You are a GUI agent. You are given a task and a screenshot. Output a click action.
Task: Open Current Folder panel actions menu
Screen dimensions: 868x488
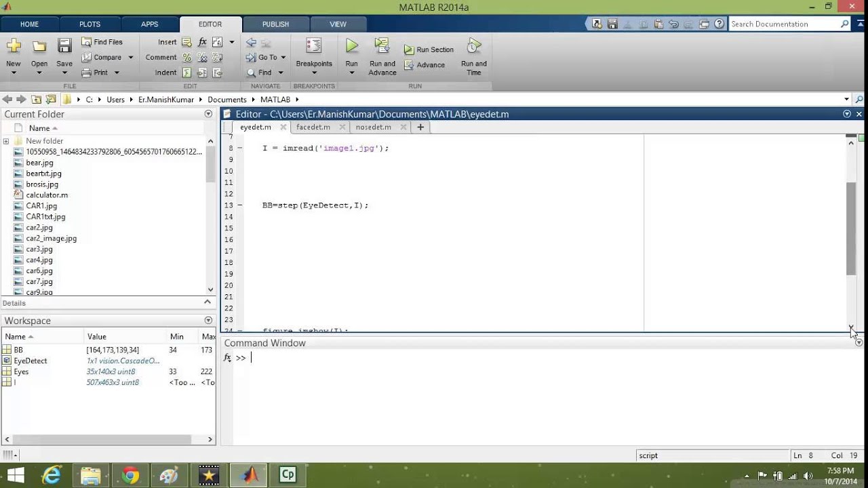coord(208,114)
